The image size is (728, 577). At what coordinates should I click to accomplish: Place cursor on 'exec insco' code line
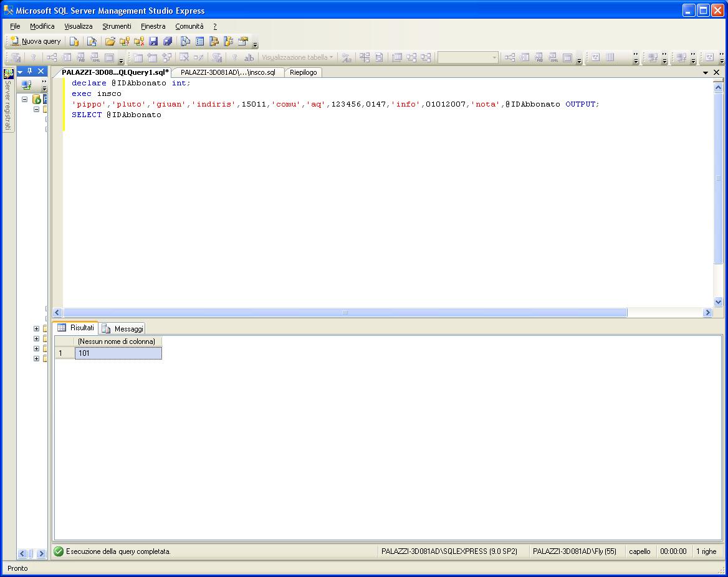pos(97,93)
